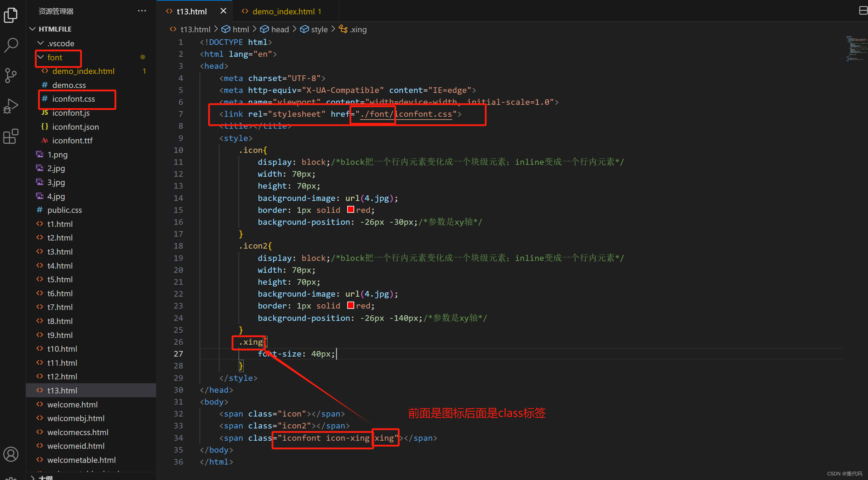Open iconfont.ttf font file
Viewport: 868px width, 480px height.
coord(91,141)
